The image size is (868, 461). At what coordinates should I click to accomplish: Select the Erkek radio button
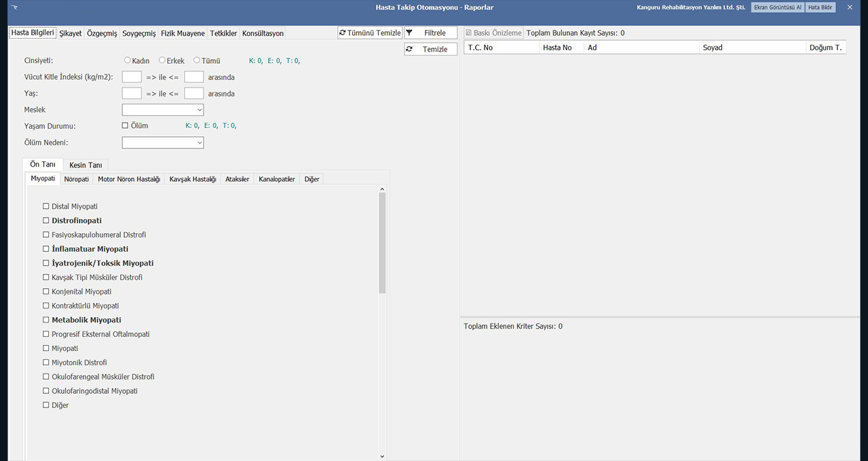click(162, 60)
